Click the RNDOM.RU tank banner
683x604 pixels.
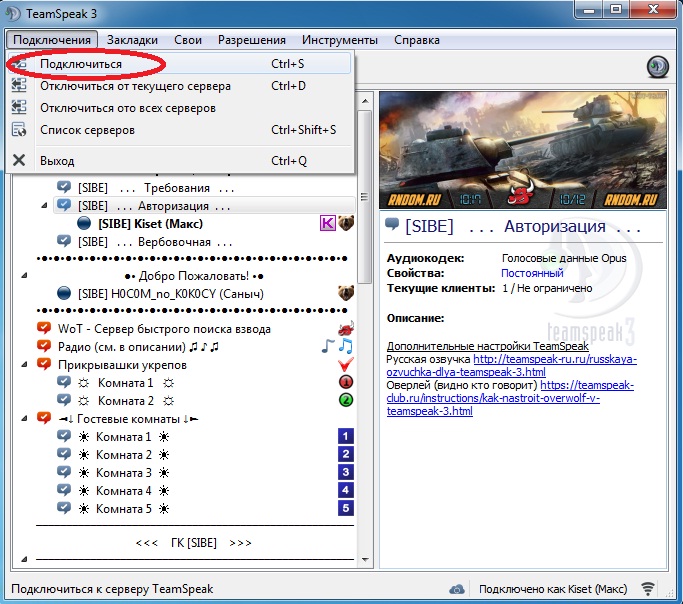[523, 150]
